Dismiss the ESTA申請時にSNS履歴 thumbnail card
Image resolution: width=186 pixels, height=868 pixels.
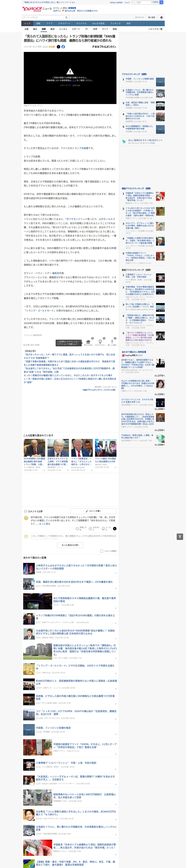(44, 470)
